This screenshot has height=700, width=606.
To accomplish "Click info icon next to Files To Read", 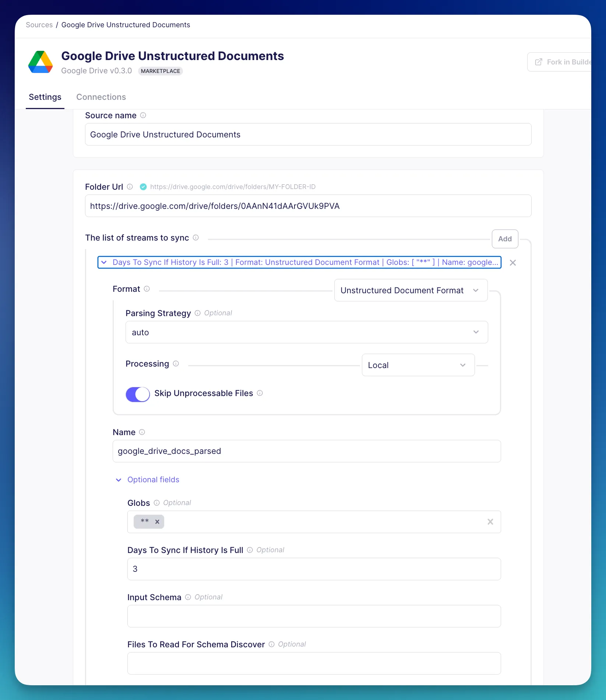I will point(272,644).
